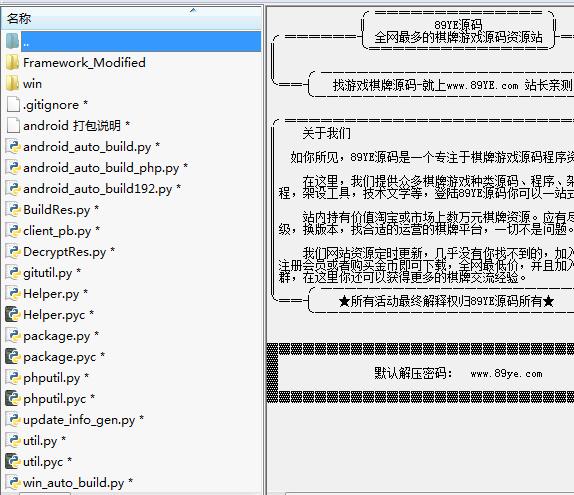Click the .gitignore file icon
Screen dimensions: 574x495
coord(13,105)
